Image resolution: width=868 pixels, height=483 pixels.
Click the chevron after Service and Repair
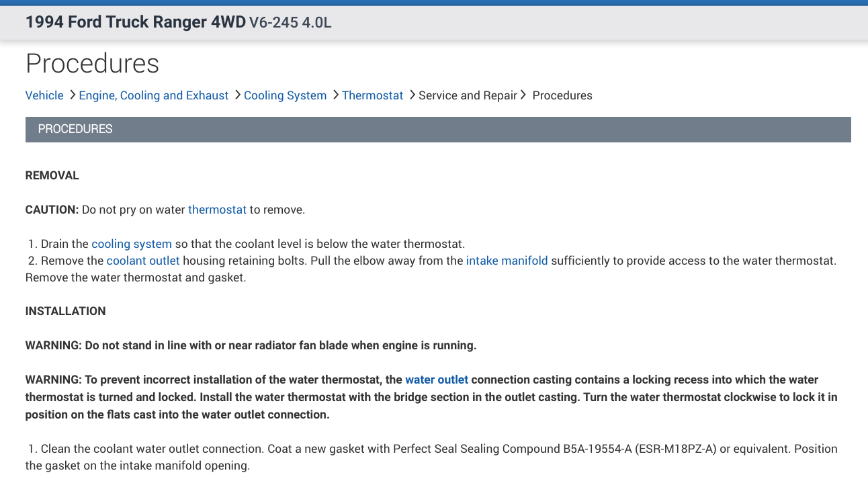[x=523, y=95]
